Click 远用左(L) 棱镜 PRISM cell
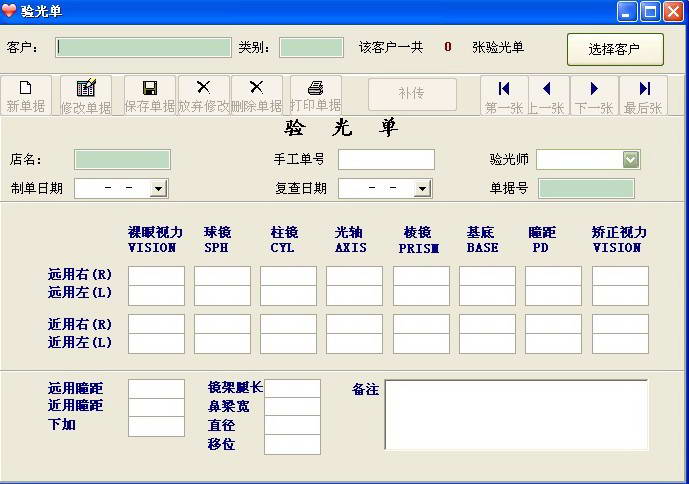Screen dimensions: 689x484 point(421,295)
